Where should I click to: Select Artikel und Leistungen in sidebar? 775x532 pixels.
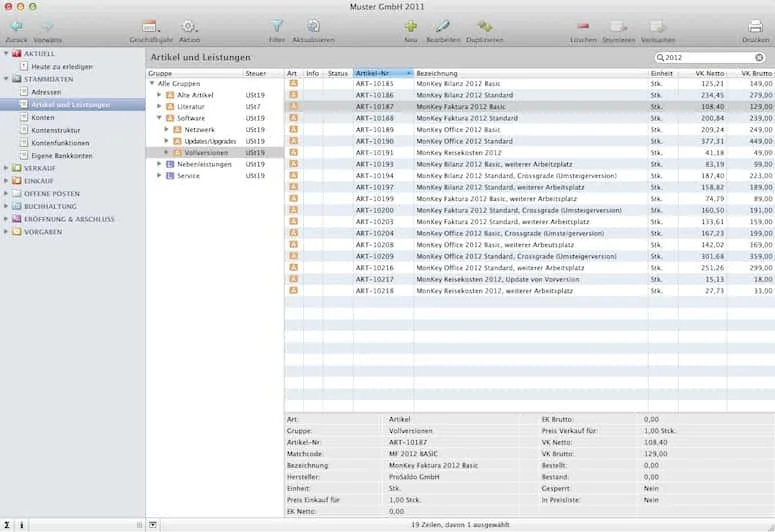point(73,105)
